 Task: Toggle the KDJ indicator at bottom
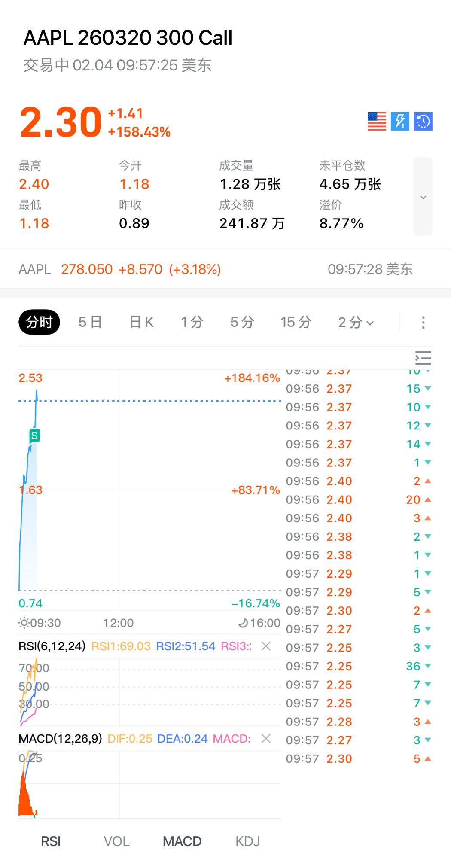point(247,841)
